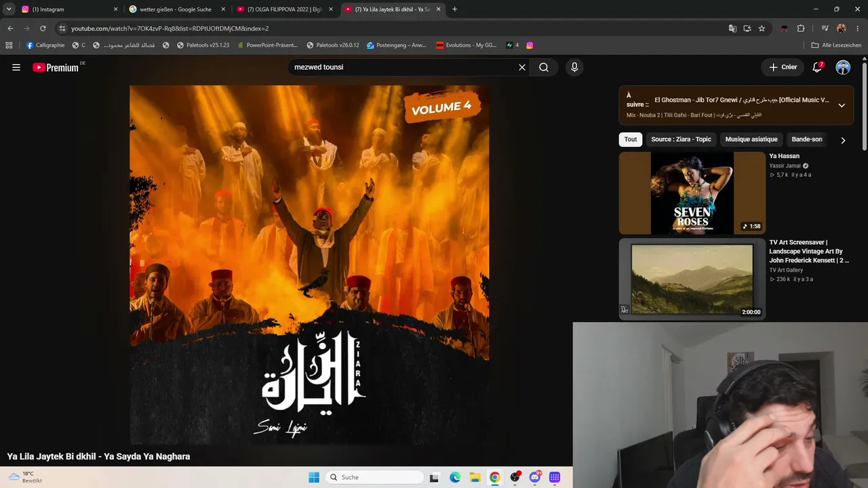Image resolution: width=868 pixels, height=488 pixels.
Task: Bookmark this page with the star
Action: (x=762, y=28)
